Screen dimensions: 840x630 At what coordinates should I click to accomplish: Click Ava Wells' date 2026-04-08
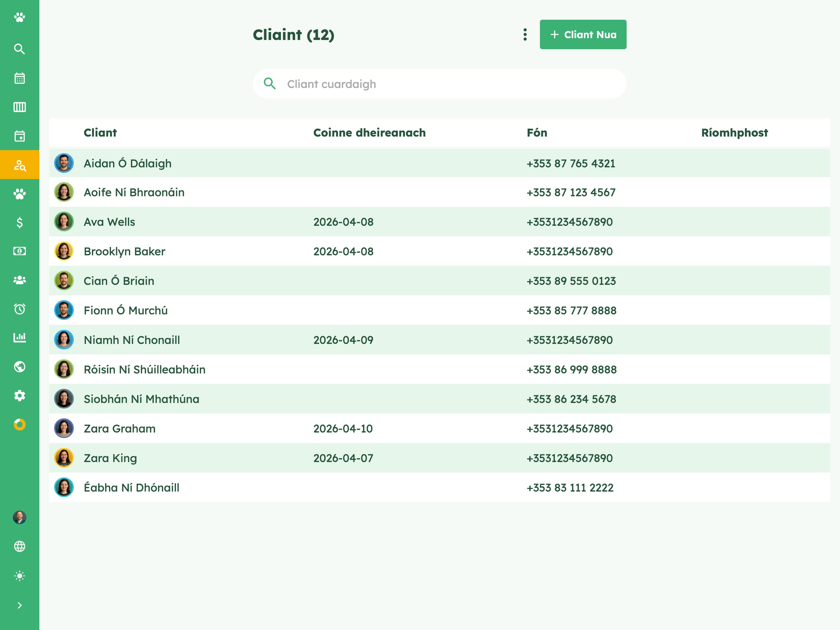click(343, 222)
